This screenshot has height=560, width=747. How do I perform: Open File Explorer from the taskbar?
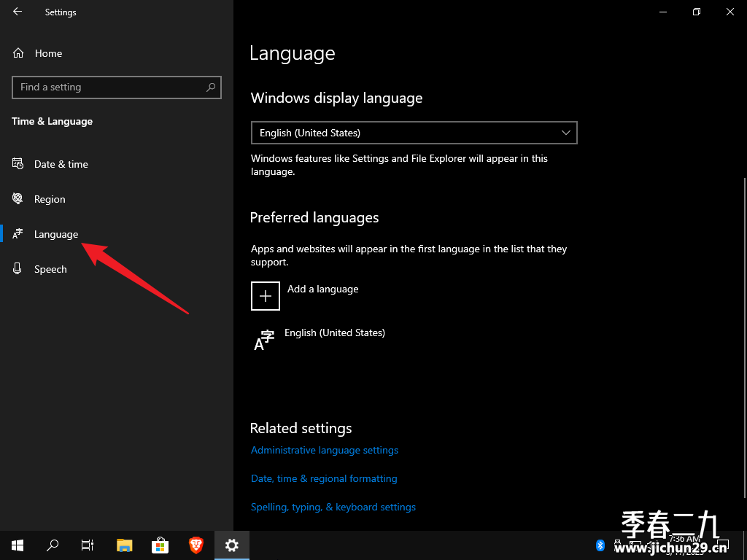coord(124,545)
